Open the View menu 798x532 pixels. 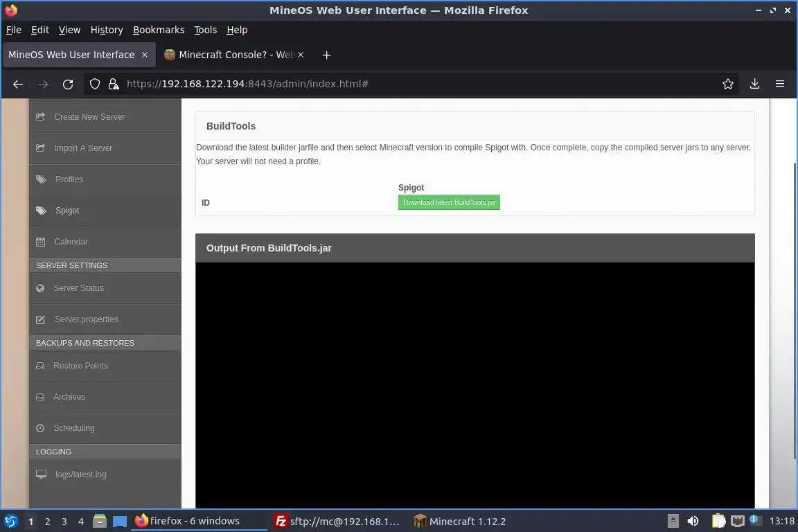(x=70, y=30)
